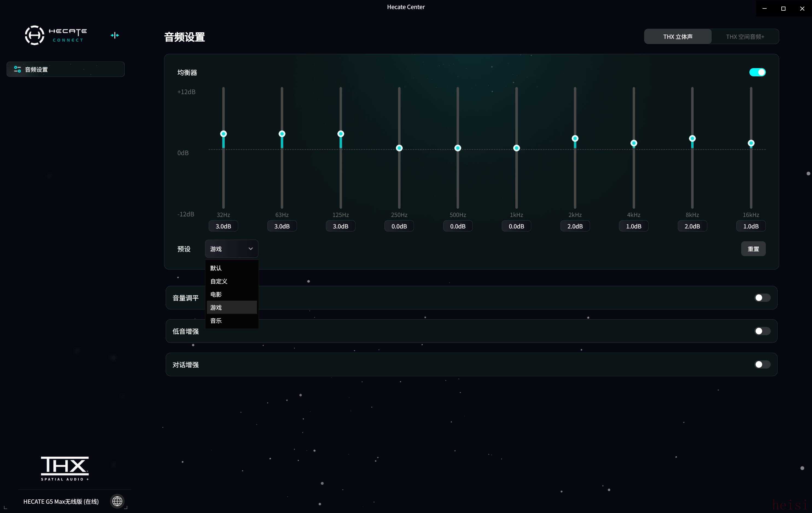Screen dimensions: 812x513
Task: Select 电影 preset from the list
Action: coord(216,294)
